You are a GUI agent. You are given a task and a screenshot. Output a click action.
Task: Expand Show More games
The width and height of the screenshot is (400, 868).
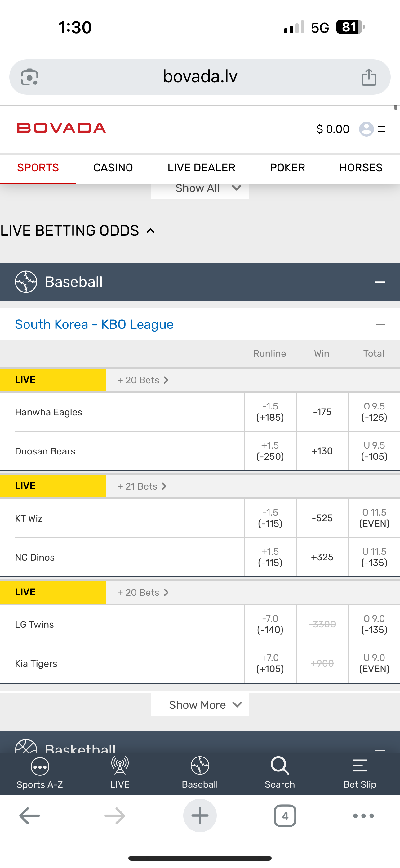click(200, 705)
